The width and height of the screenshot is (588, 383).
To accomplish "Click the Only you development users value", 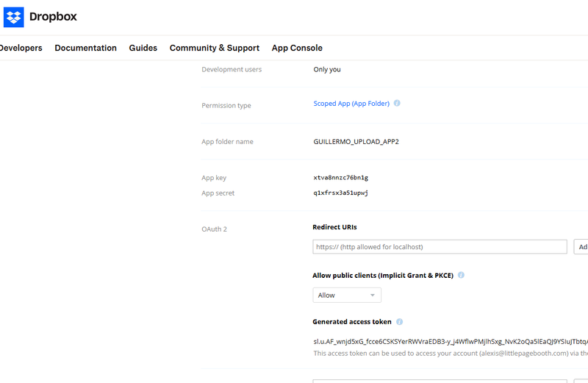I will pos(327,70).
